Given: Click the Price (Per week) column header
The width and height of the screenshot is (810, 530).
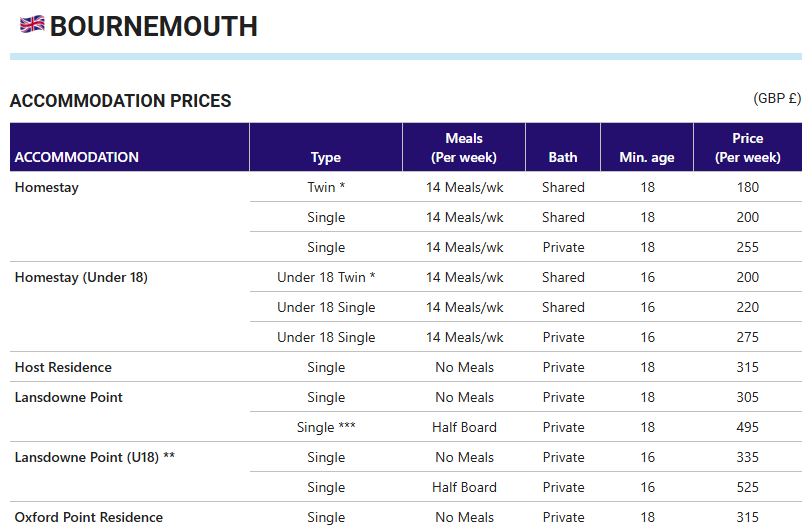Looking at the screenshot, I should (747, 148).
